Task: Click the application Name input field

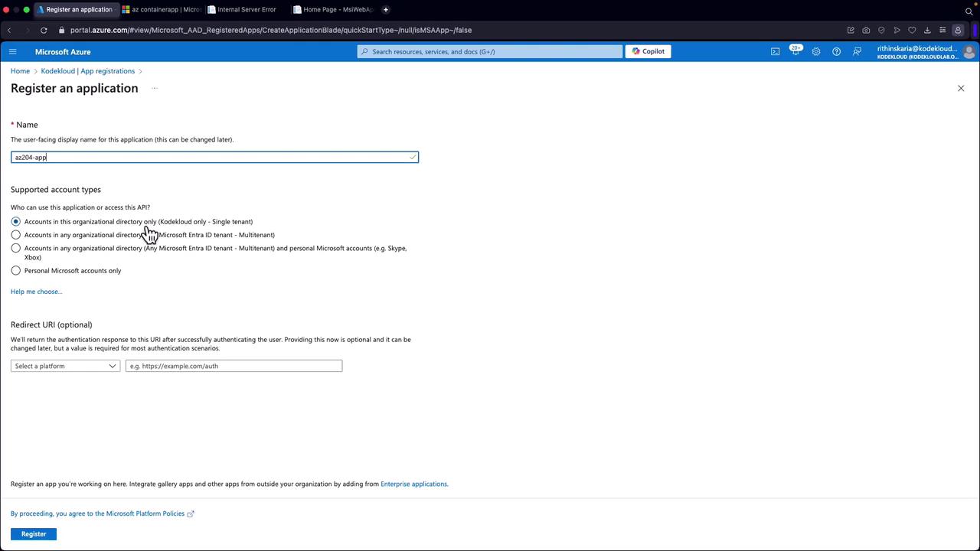Action: click(214, 157)
